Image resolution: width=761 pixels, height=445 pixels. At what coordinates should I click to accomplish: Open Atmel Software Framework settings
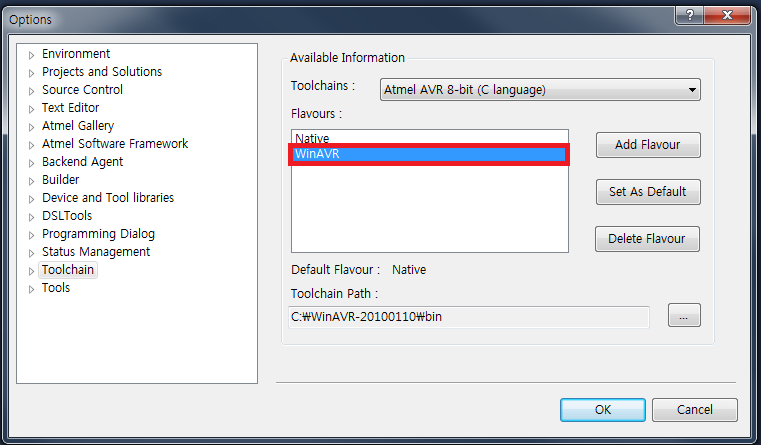[115, 144]
